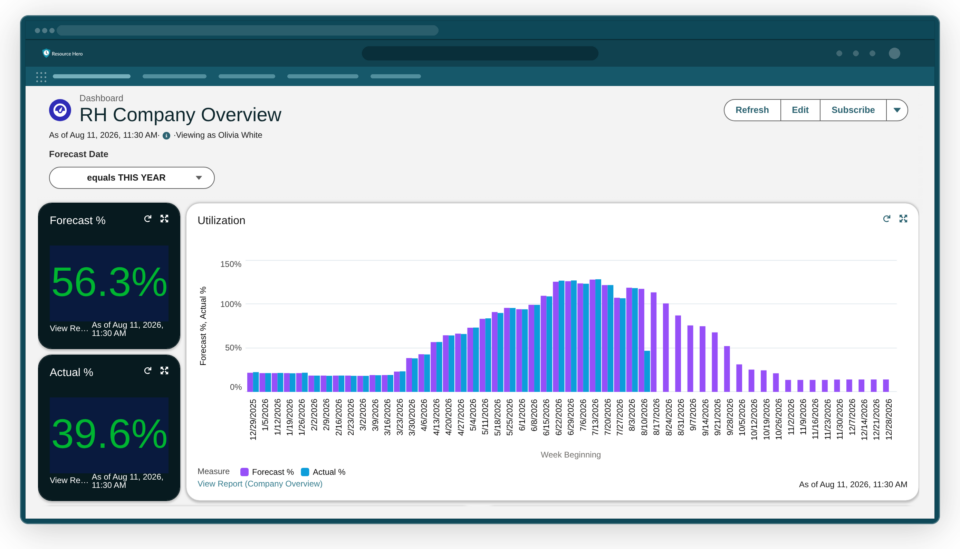The height and width of the screenshot is (549, 960).
Task: Refresh the Actual % widget
Action: (148, 370)
